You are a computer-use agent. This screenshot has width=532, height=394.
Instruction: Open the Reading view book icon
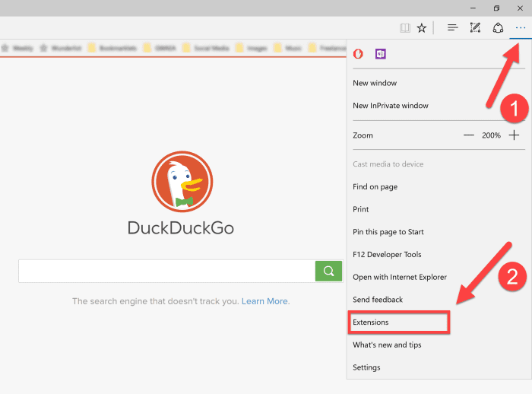click(x=405, y=28)
